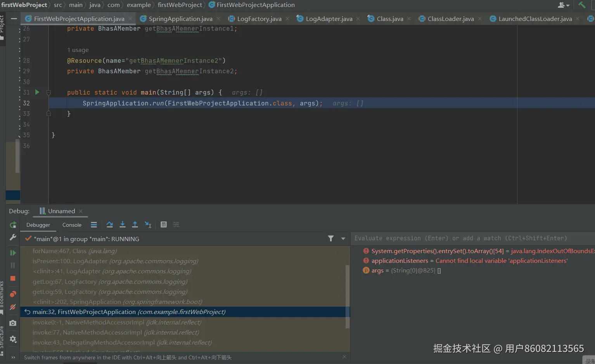Click the Step Out debug icon
The image size is (595, 364).
pos(135,224)
